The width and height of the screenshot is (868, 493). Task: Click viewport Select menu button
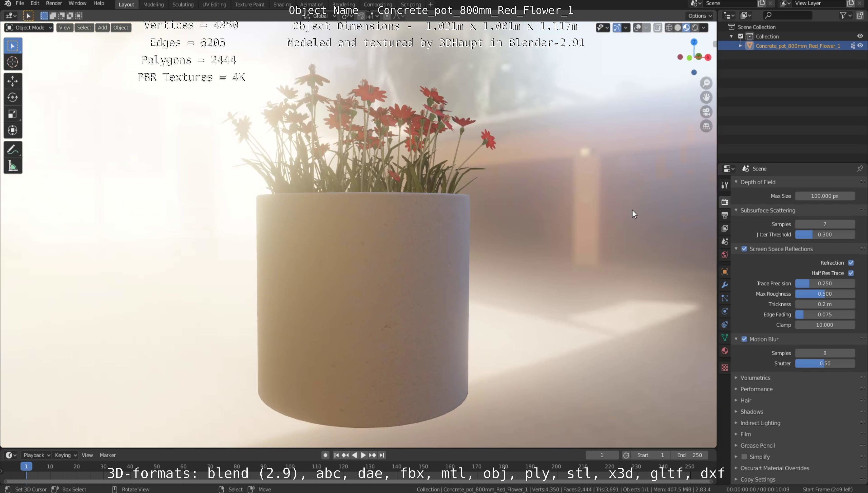pyautogui.click(x=84, y=28)
